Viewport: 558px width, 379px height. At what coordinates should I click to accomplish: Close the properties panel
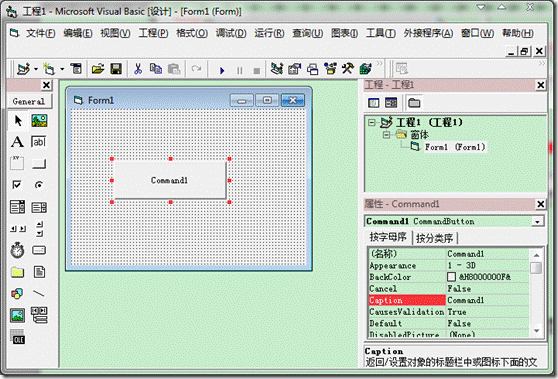pos(541,204)
